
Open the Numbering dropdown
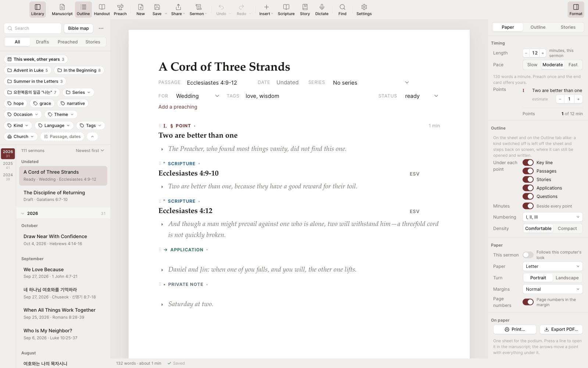(x=553, y=217)
